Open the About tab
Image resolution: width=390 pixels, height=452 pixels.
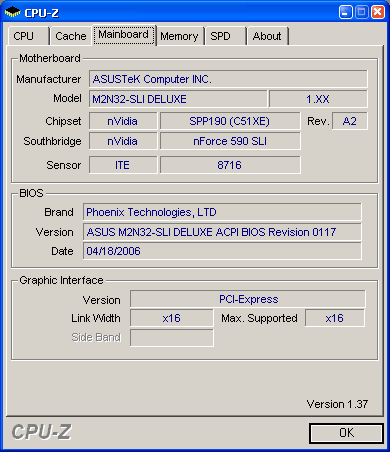[267, 36]
